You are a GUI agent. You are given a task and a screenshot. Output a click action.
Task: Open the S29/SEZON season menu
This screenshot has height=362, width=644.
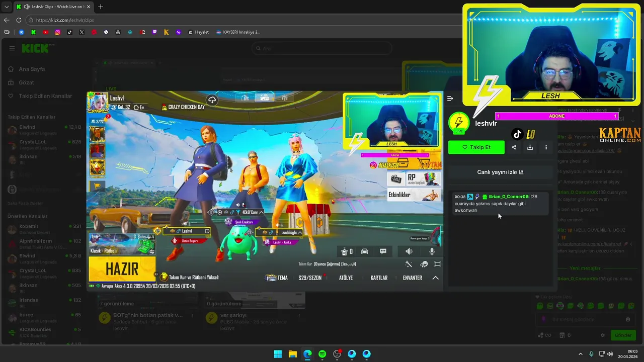[310, 278]
